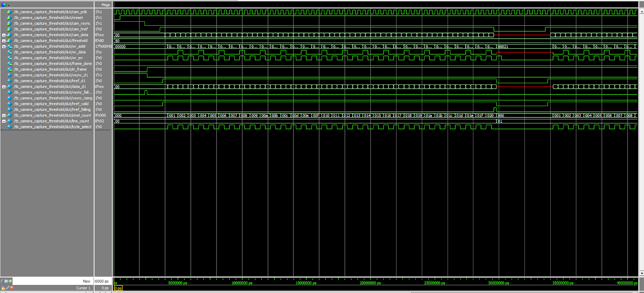The height and width of the screenshot is (293, 644).
Task: Click the vertical scrollbar down arrow
Action: coord(641,273)
